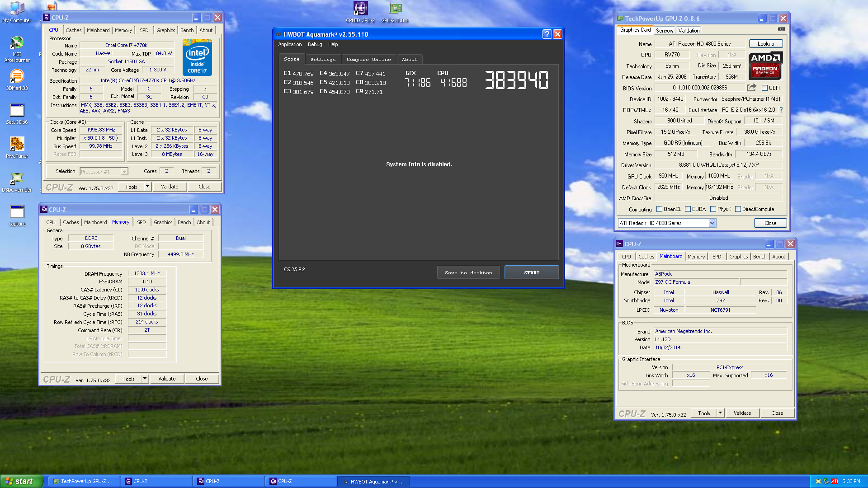
Task: Open Compare Online tab in Aquamark
Action: [368, 60]
